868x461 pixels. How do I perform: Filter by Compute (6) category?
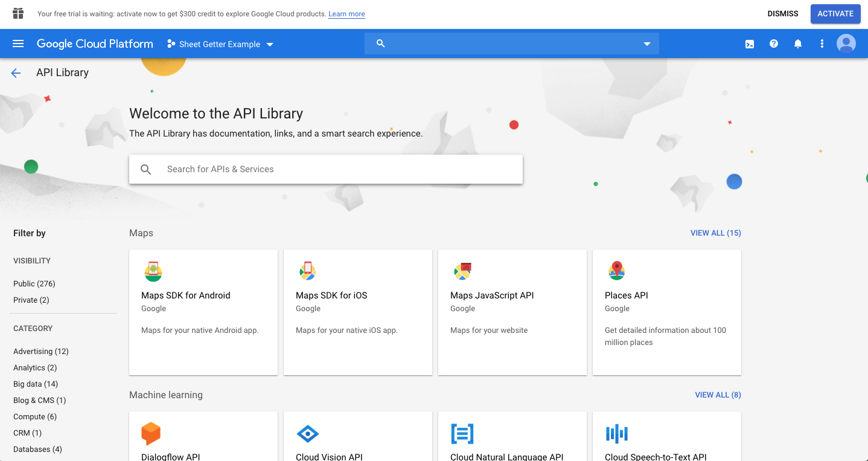click(x=35, y=417)
